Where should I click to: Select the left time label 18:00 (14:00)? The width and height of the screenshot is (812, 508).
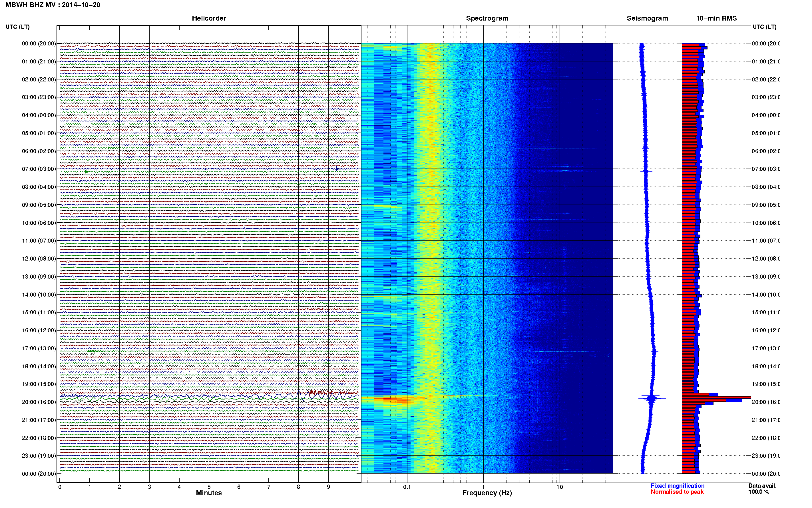(x=39, y=366)
